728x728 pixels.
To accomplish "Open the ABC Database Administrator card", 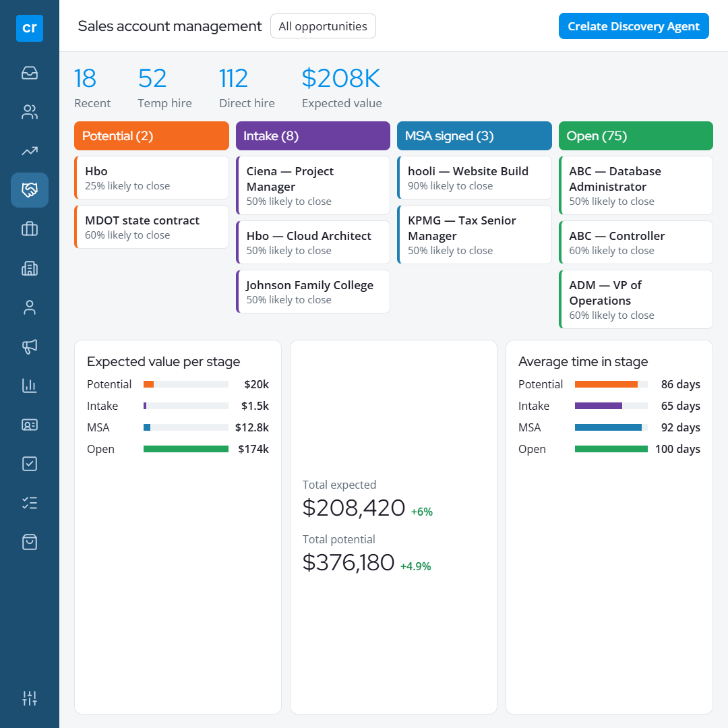I will (636, 185).
